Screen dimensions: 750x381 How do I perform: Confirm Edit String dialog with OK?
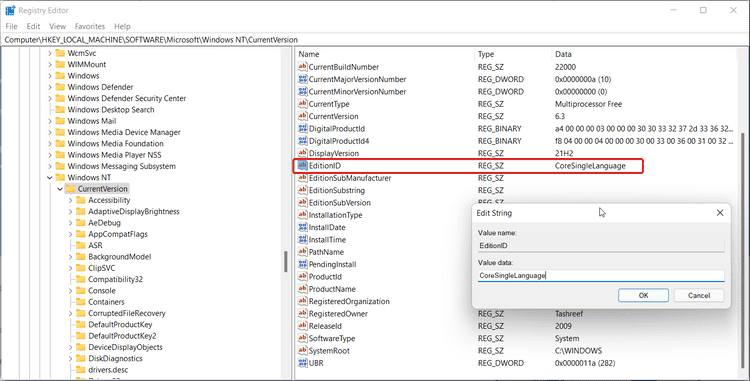(x=643, y=295)
